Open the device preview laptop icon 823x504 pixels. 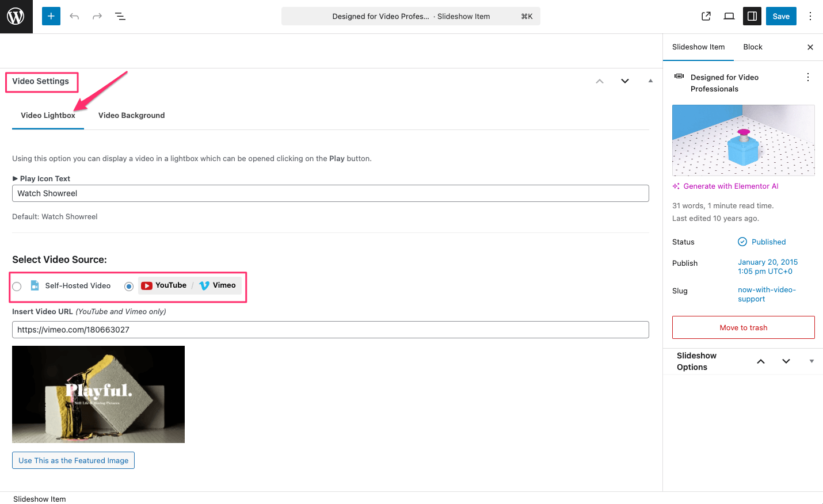(x=729, y=16)
